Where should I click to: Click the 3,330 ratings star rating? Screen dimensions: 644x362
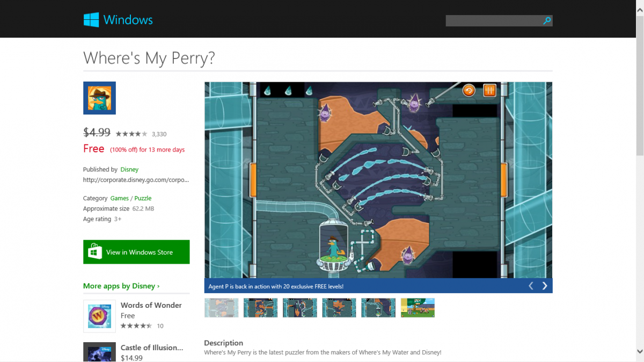[x=131, y=134]
